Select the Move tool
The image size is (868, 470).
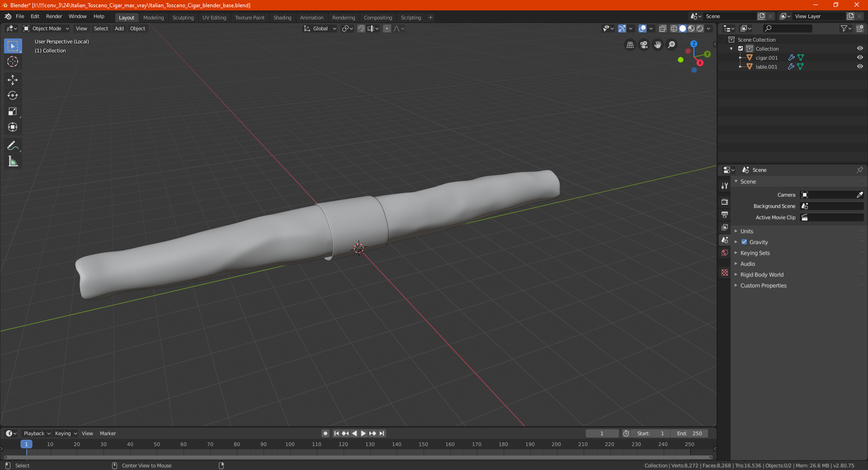[13, 80]
